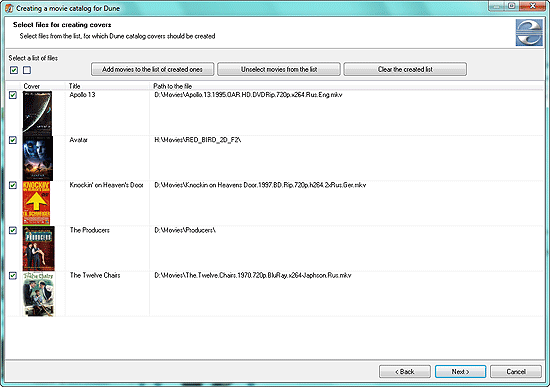Click the Knockin.on.Heavens.Door mkv path
This screenshot has width=550, height=387.
click(x=260, y=185)
